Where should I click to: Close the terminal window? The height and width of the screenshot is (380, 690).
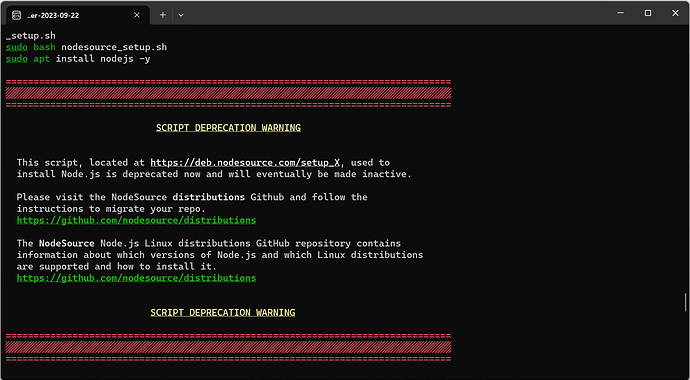(x=675, y=13)
